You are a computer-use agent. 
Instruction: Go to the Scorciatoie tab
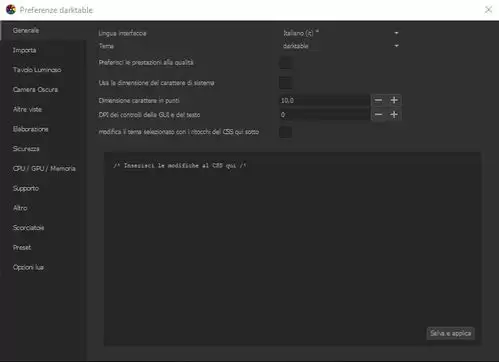pyautogui.click(x=28, y=228)
